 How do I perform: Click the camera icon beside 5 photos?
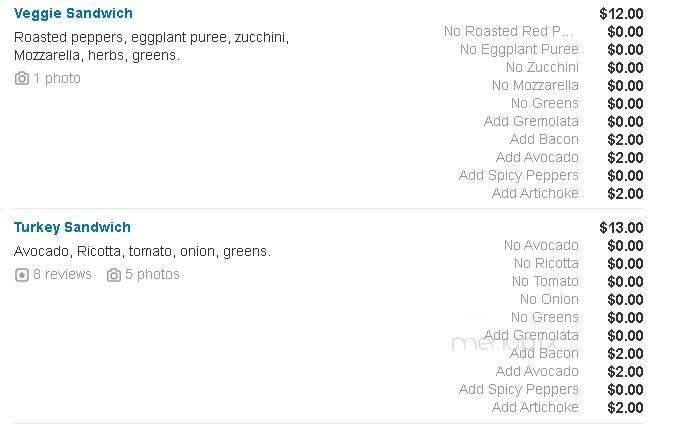(114, 275)
